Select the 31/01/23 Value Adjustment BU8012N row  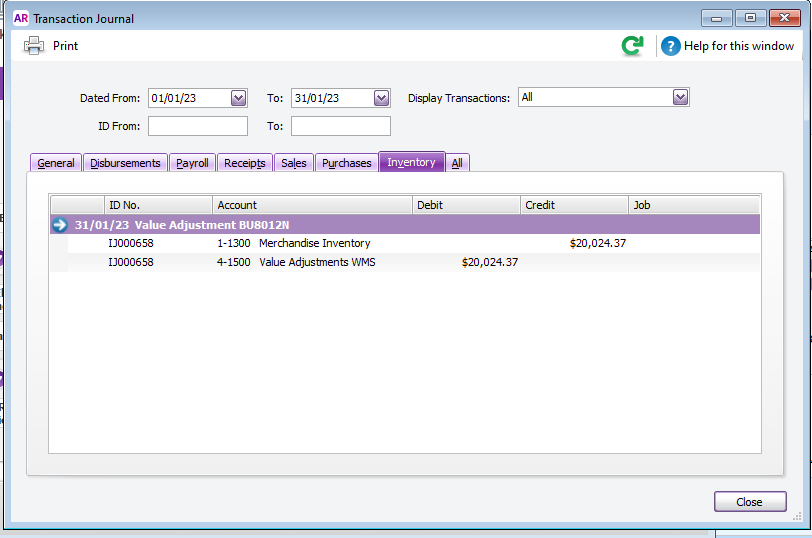405,225
